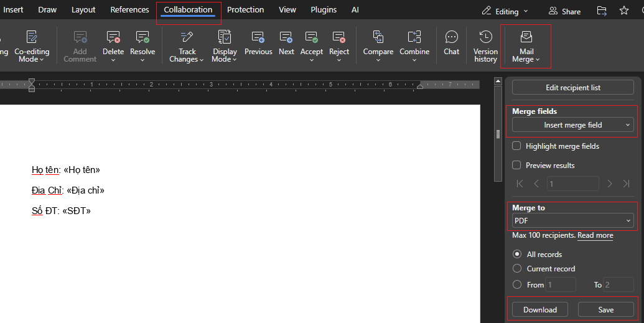Viewport: 644px width, 323px height.
Task: Enable Highlight merge fields checkbox
Action: (516, 146)
